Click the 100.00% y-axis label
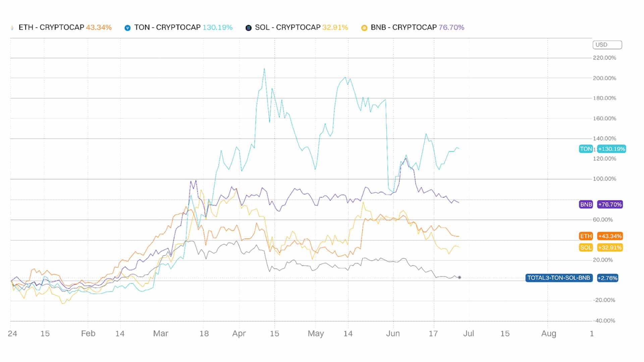Image resolution: width=644 pixels, height=362 pixels. pos(604,179)
